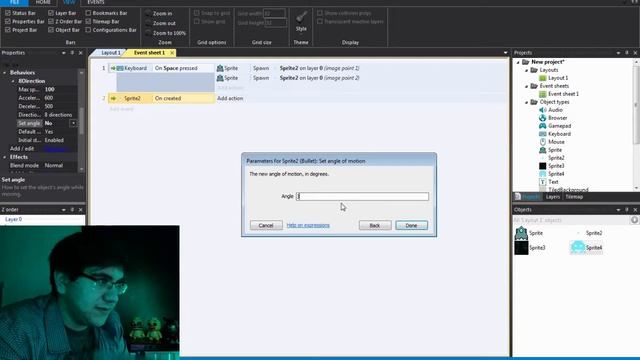
Task: Toggle Z Order Bar checkbox
Action: (x=51, y=21)
